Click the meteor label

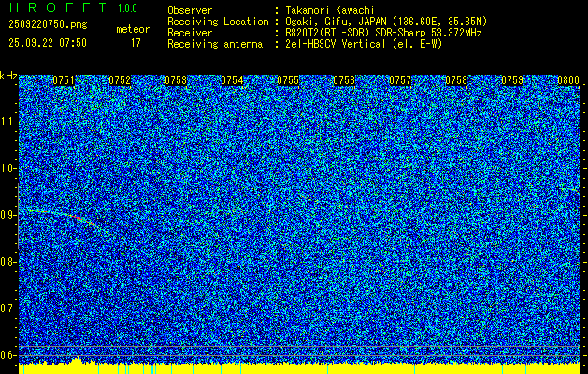tap(133, 29)
